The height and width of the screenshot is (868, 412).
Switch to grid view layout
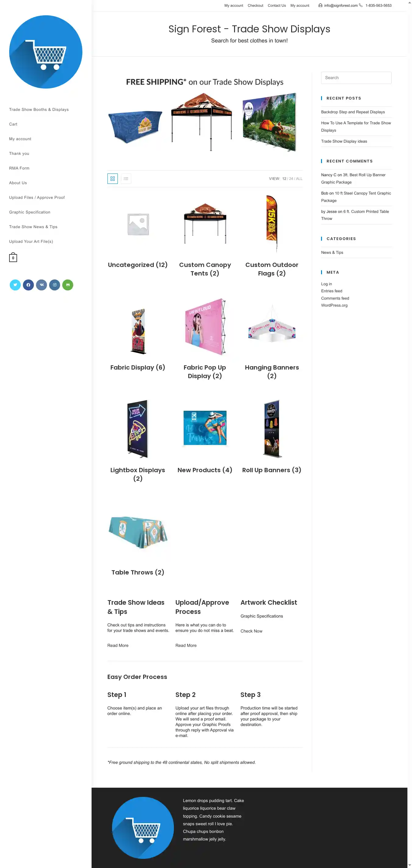(x=112, y=179)
